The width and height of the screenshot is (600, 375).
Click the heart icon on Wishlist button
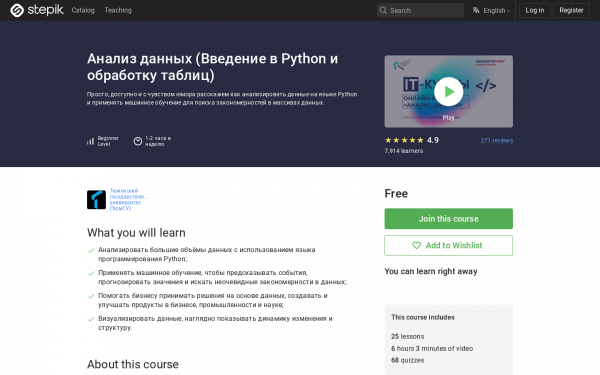(416, 245)
